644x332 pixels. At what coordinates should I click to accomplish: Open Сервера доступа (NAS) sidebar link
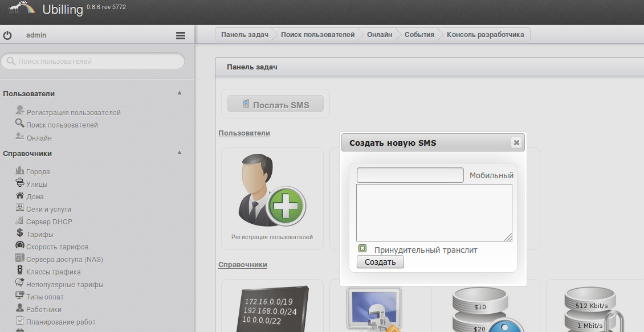click(x=64, y=259)
